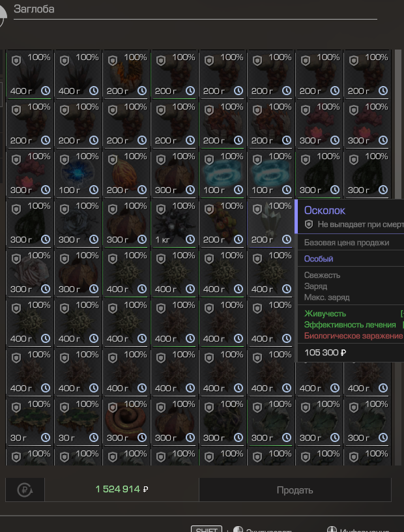Screen dimensions: 404x532
Task: Click the right cyan ring 100 г artifact
Action: tap(271, 173)
